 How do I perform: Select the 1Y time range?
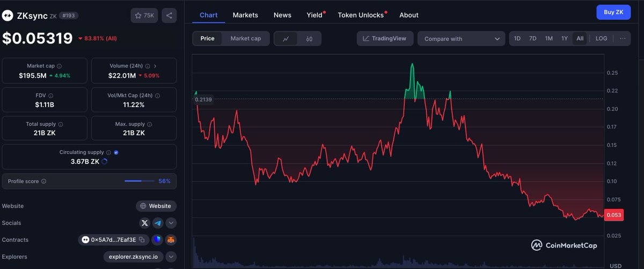565,39
